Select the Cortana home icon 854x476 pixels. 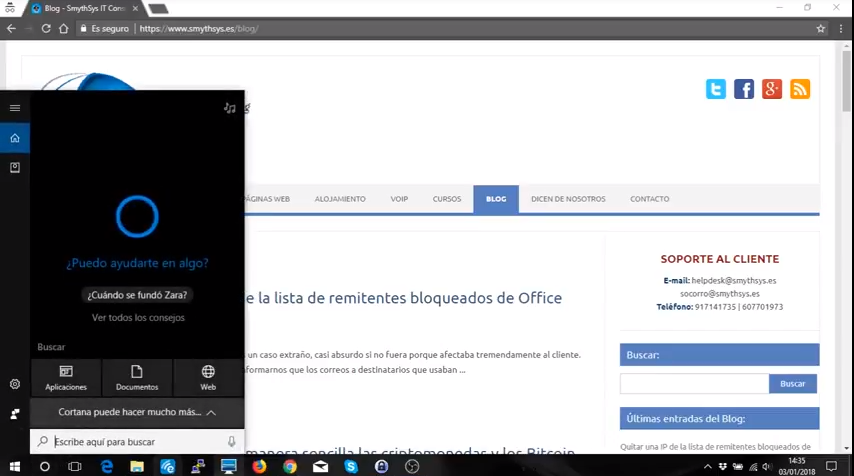(x=14, y=138)
